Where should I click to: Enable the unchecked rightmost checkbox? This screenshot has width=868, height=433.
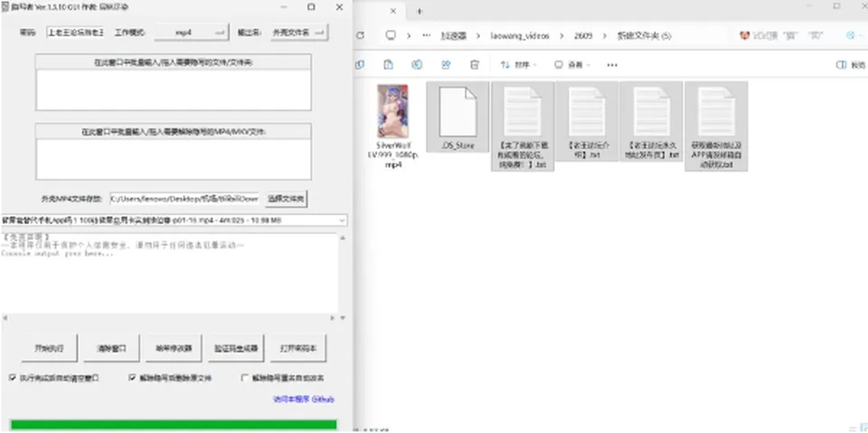245,378
